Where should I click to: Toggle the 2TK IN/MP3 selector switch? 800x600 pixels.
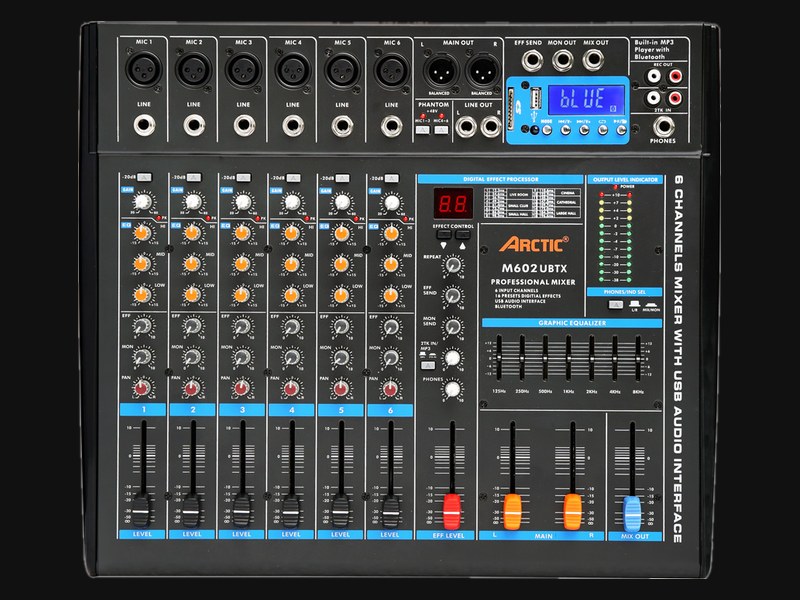coord(428,365)
